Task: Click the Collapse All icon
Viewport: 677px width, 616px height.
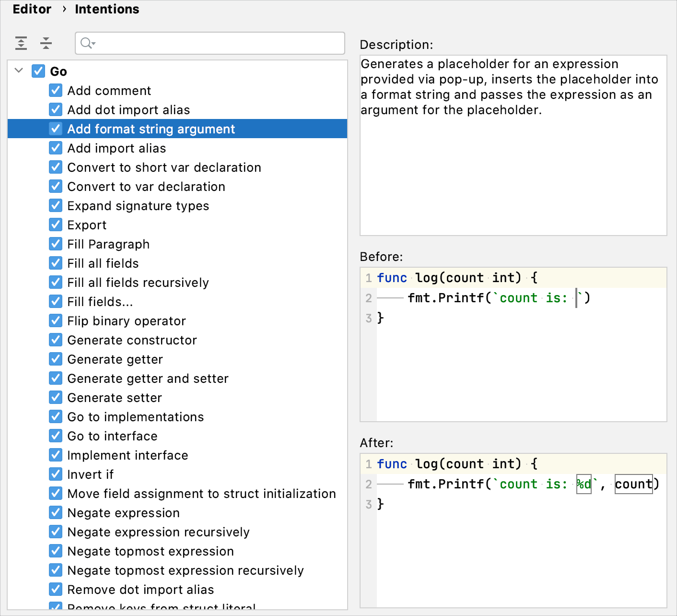Action: pos(46,43)
